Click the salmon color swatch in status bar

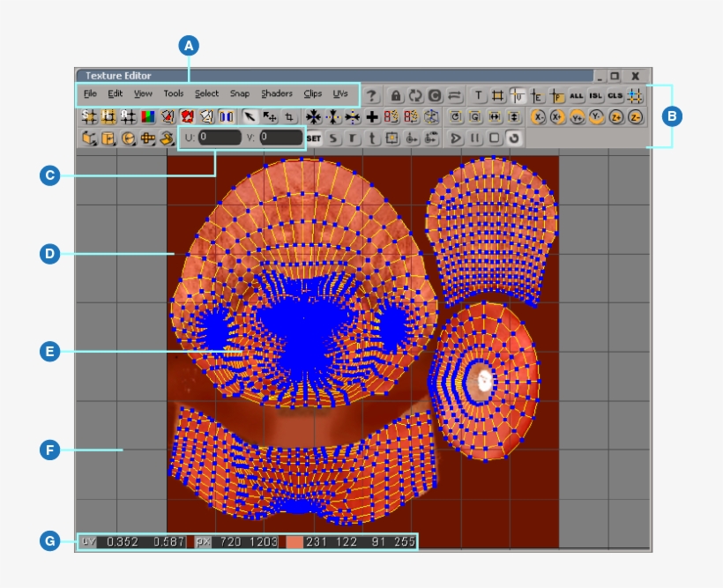[294, 542]
